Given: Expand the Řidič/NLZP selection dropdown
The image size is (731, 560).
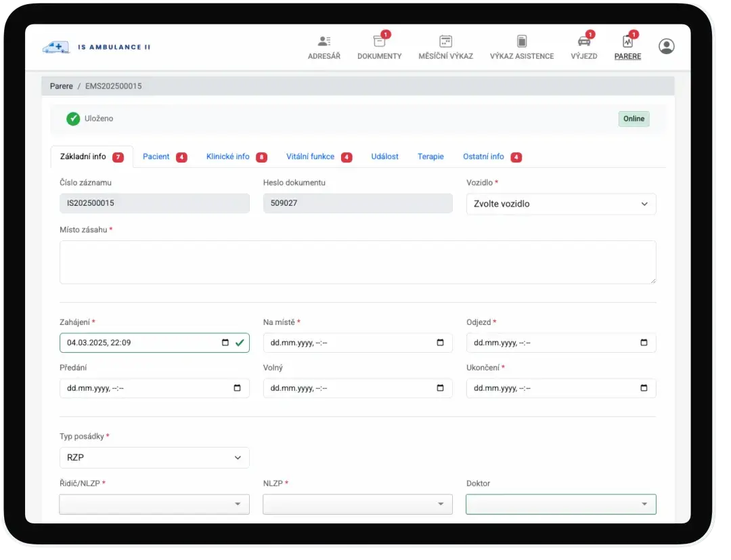Looking at the screenshot, I should click(154, 504).
